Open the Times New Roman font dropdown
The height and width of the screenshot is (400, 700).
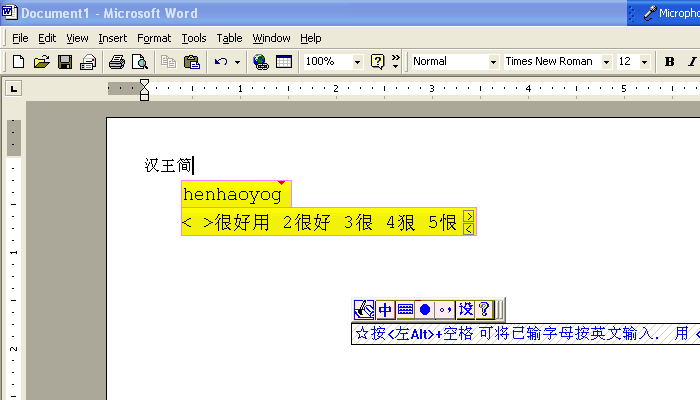(x=606, y=62)
